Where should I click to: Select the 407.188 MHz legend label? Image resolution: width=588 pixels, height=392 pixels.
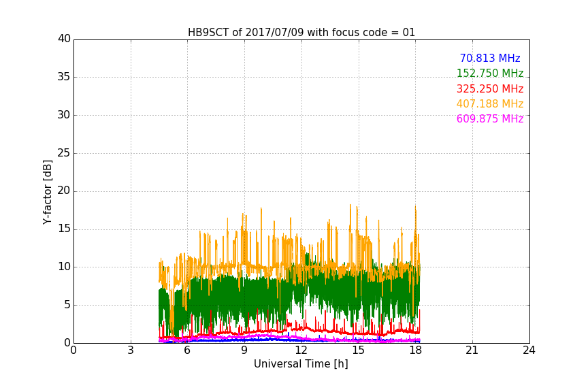pos(490,103)
